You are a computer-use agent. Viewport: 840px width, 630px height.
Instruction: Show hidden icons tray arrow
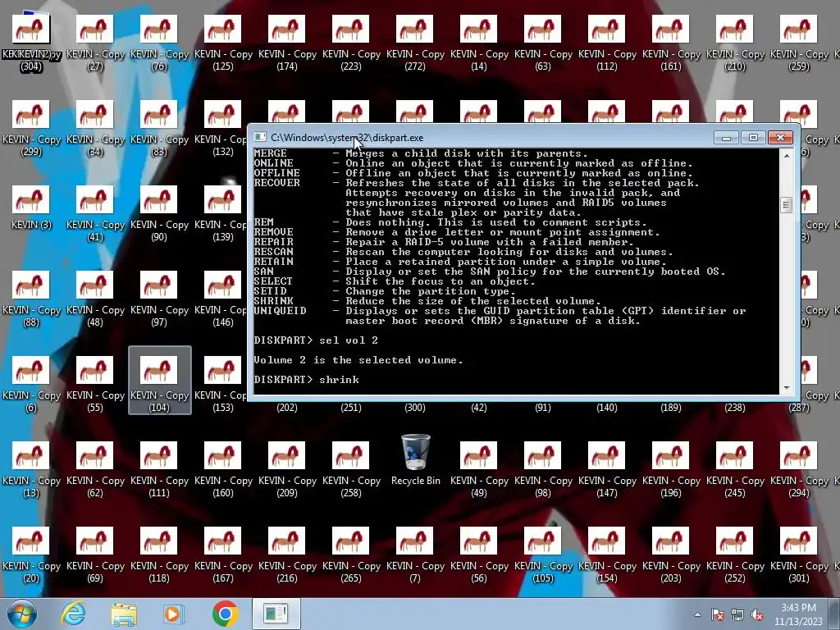click(697, 615)
